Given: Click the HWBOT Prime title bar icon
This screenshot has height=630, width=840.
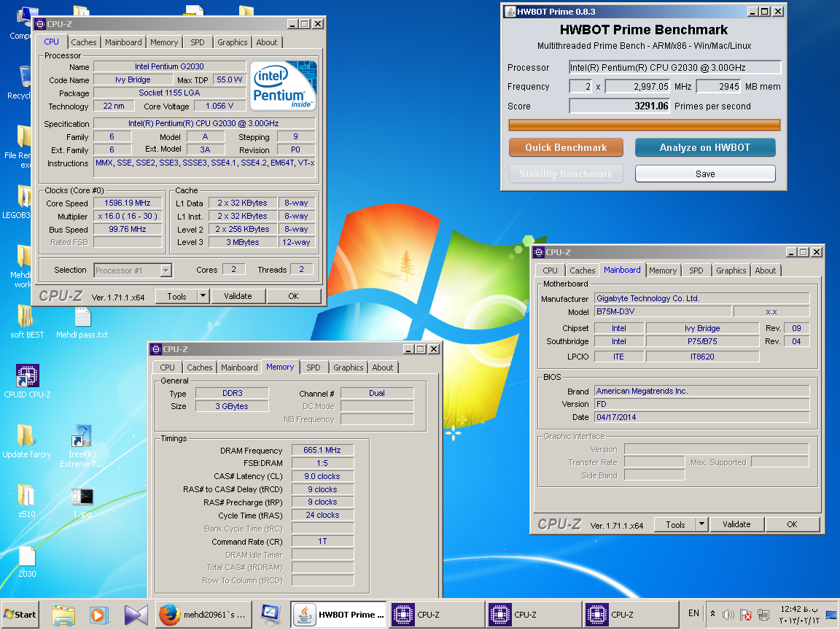Looking at the screenshot, I should (x=510, y=11).
